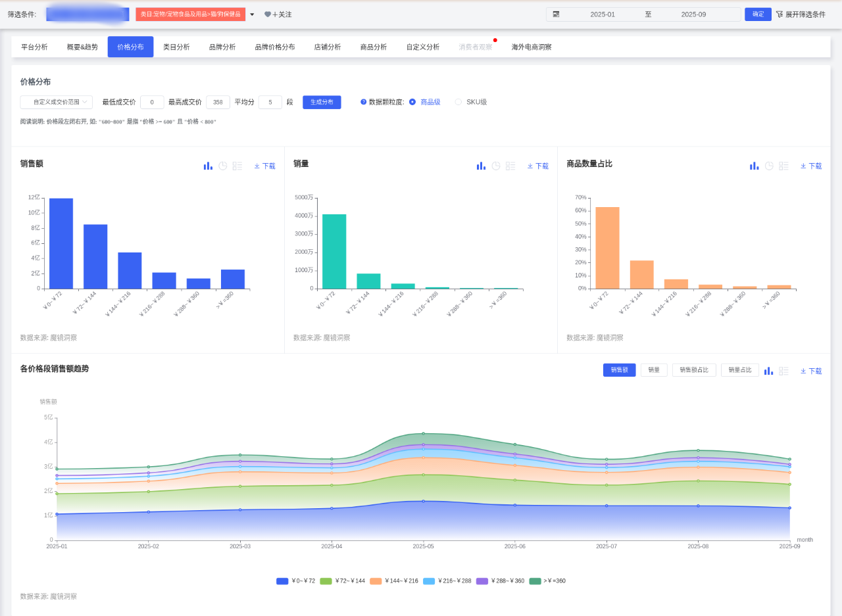Viewport: 842px width, 616px height.
Task: Select the SKU级 radio option
Action: pyautogui.click(x=458, y=102)
